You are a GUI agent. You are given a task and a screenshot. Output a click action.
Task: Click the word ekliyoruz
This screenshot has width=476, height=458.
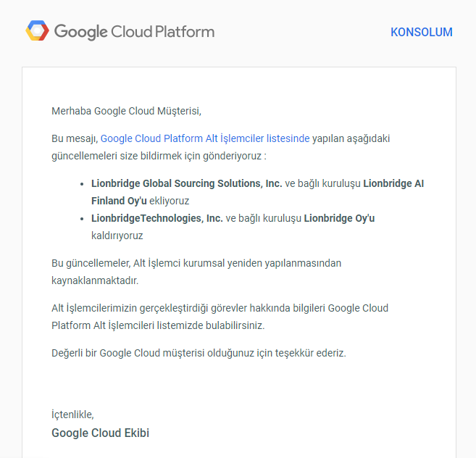pos(169,201)
